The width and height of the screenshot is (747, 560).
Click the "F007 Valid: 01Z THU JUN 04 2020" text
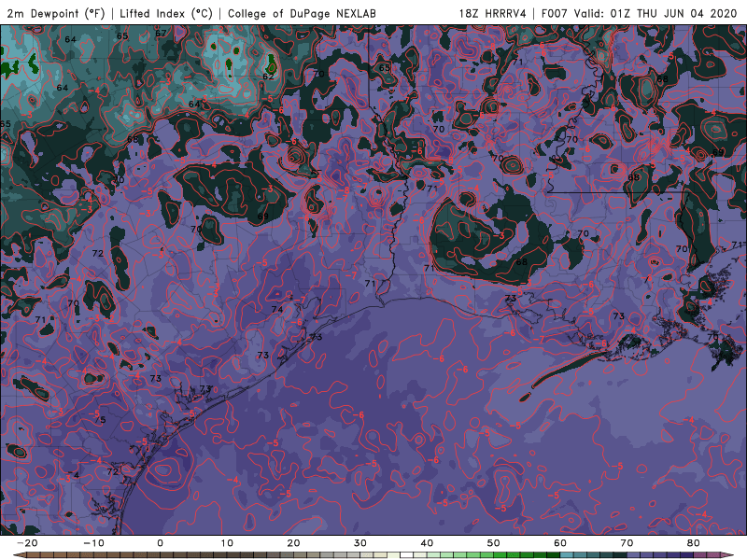[640, 13]
